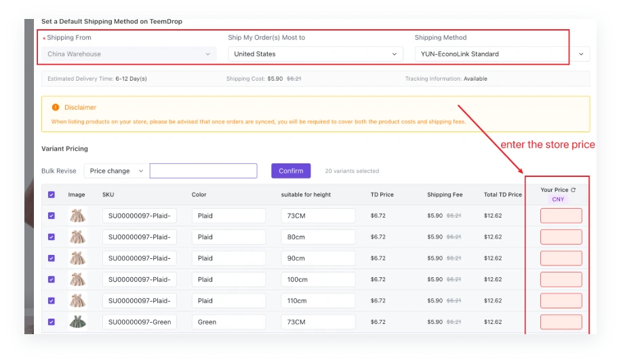Open the Shipping From China Warehouse dropdown

129,54
